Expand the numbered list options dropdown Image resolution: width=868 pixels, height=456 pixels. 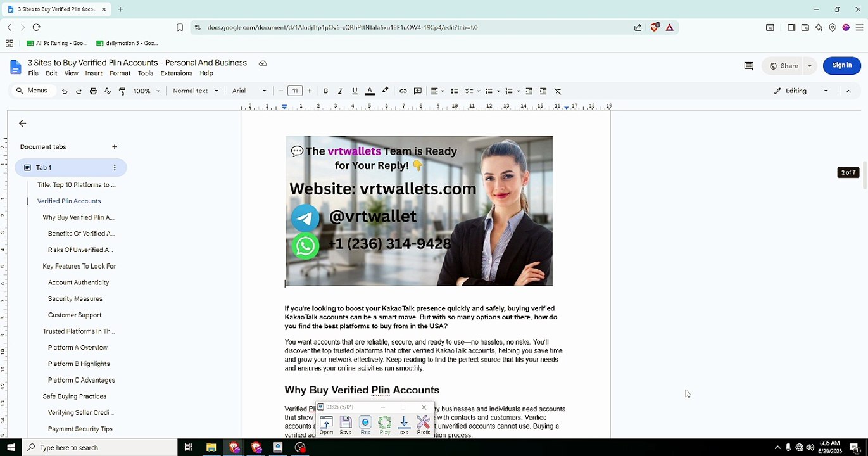[519, 91]
